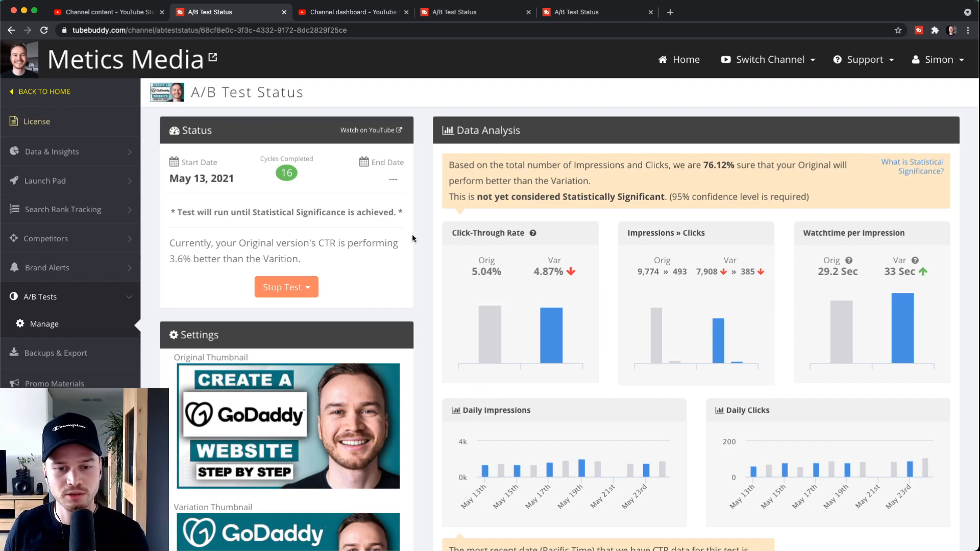The image size is (980, 551).
Task: Click the Launch Pad rocket icon
Action: point(14,180)
